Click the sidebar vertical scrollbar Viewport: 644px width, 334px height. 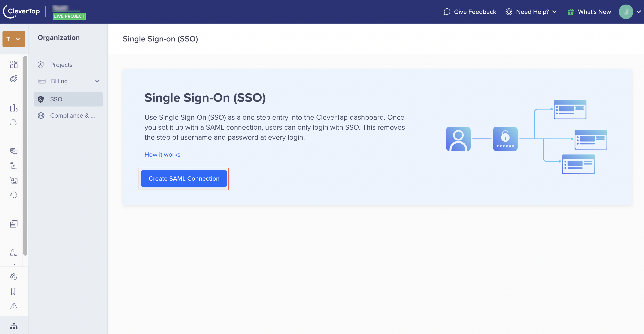[25, 156]
